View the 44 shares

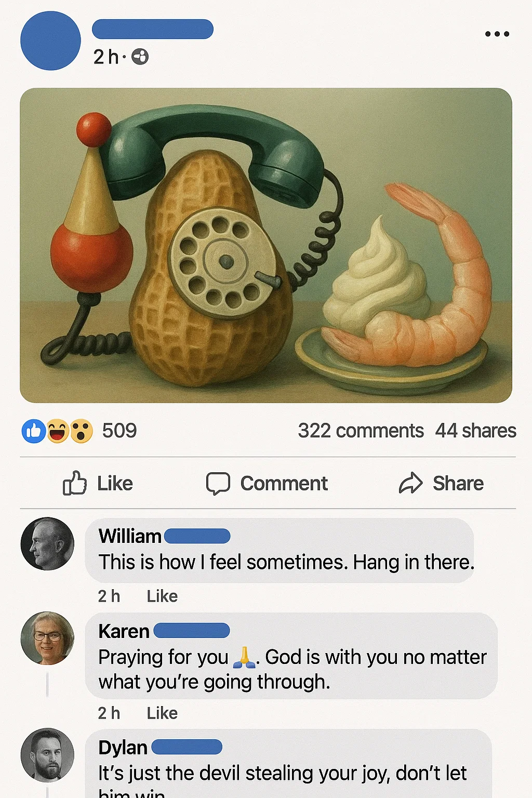tap(475, 431)
